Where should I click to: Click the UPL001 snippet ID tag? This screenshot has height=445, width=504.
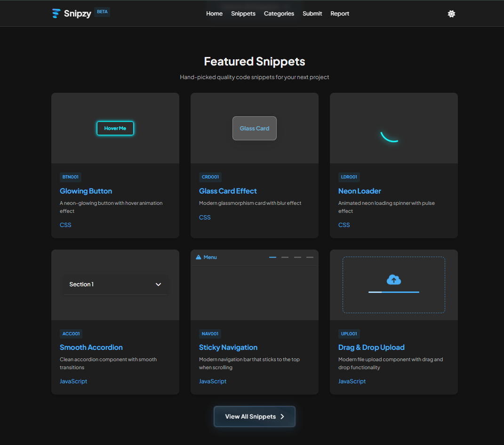click(x=349, y=334)
